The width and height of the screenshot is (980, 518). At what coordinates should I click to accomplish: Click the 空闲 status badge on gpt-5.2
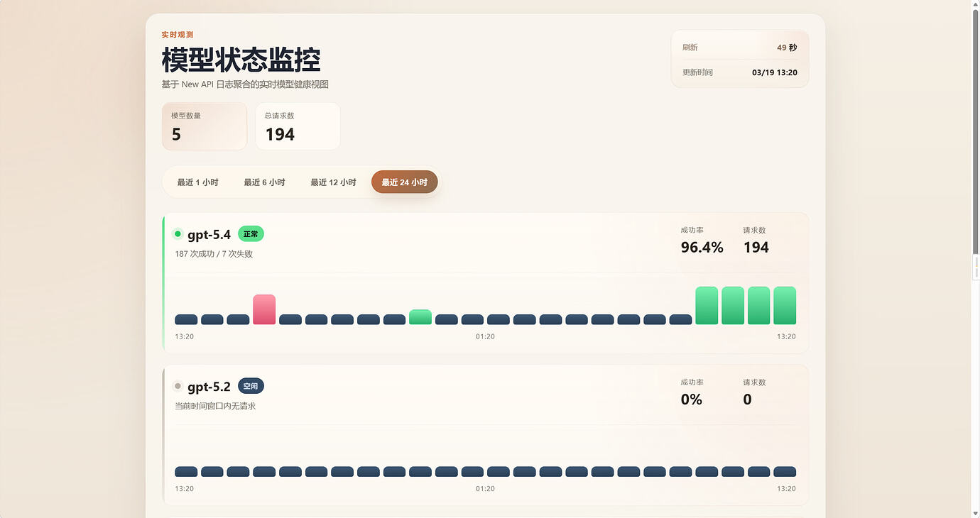(251, 386)
